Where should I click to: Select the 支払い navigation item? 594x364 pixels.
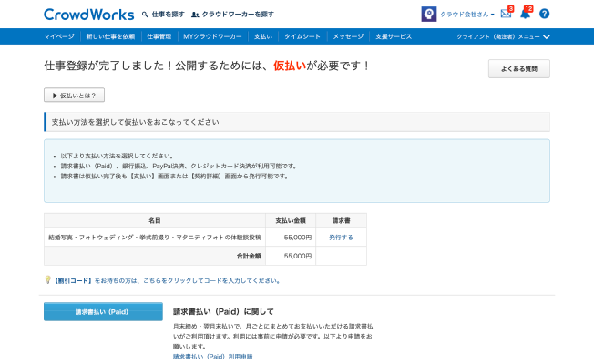click(262, 36)
